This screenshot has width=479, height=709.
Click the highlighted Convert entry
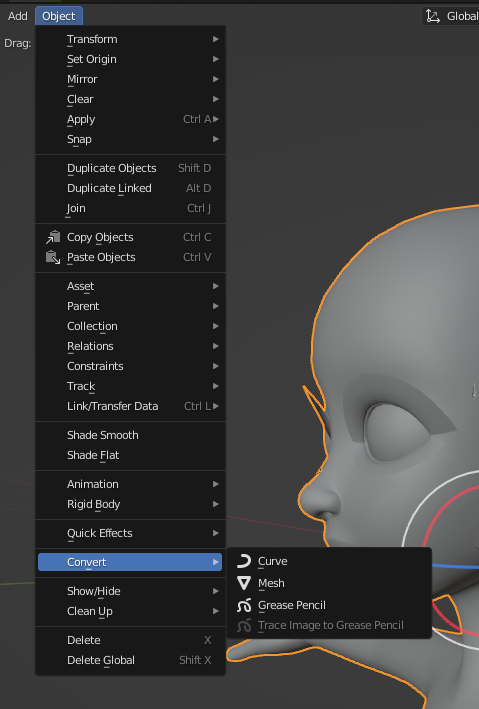(130, 562)
